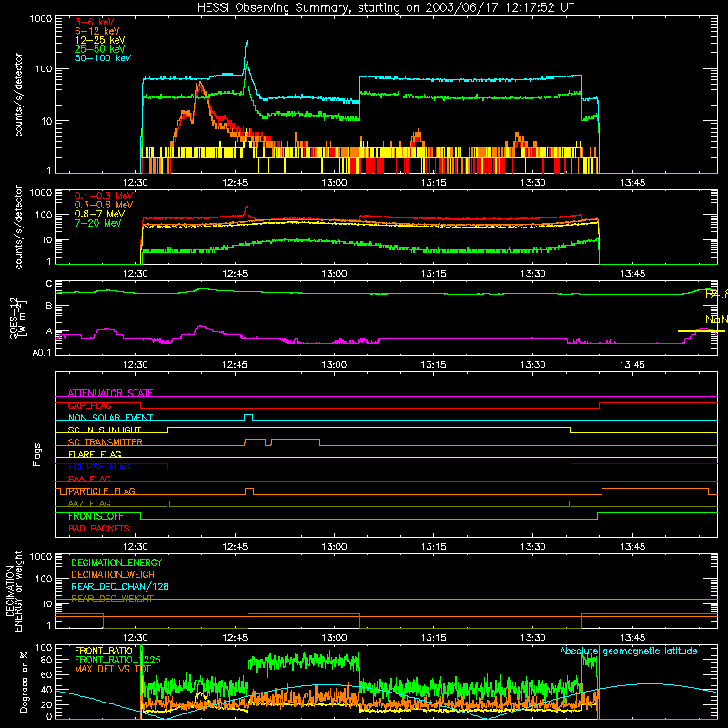This screenshot has width=728, height=728.
Task: Click the GOES-12 axis label
Action: point(17,318)
